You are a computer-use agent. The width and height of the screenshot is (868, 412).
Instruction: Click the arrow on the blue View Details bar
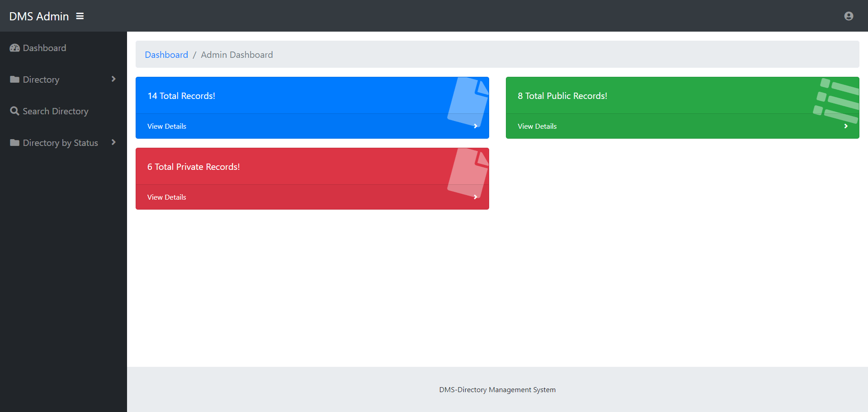pyautogui.click(x=475, y=126)
